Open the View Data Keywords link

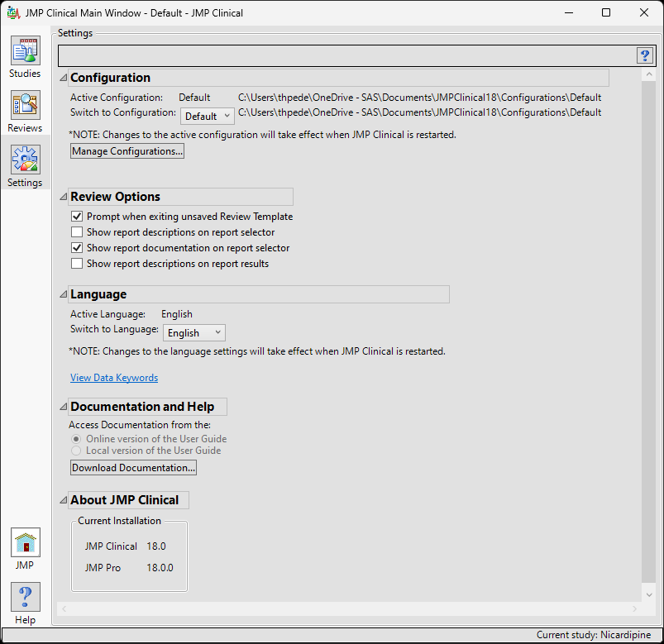114,378
